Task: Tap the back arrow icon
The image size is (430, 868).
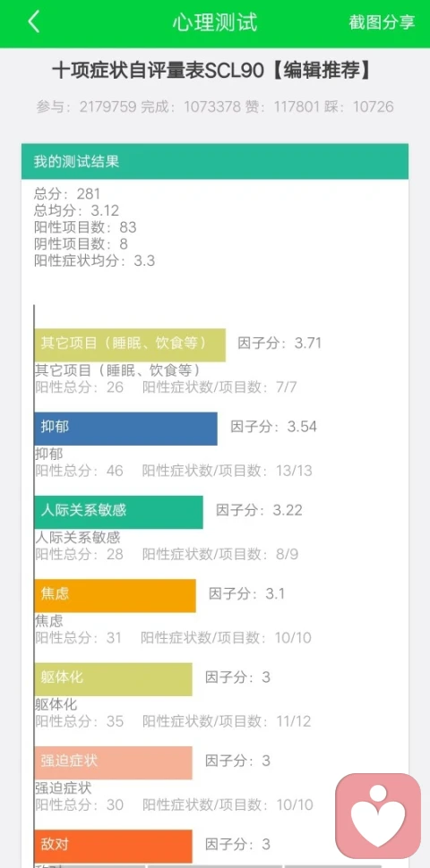Action: [34, 22]
